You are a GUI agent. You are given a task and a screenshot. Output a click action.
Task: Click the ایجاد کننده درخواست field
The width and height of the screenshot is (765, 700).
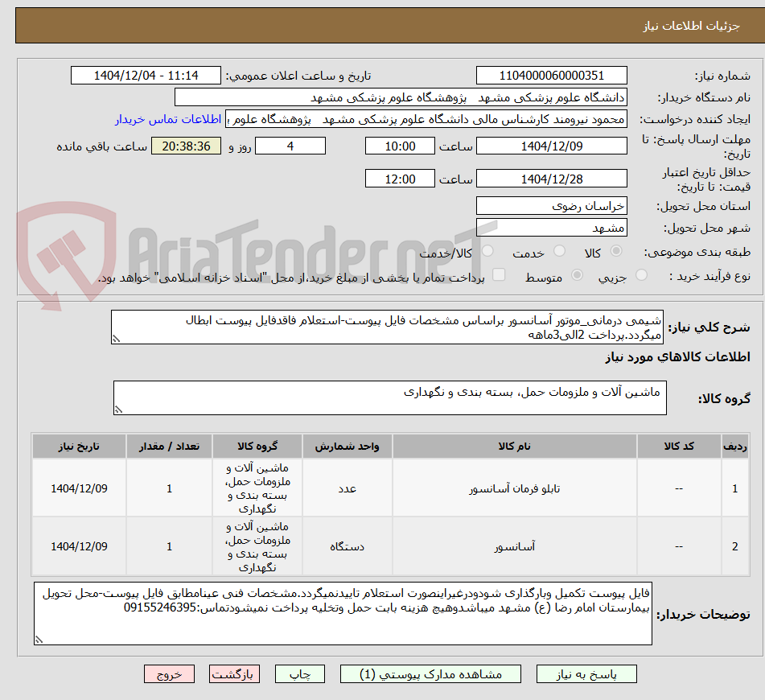(x=426, y=120)
